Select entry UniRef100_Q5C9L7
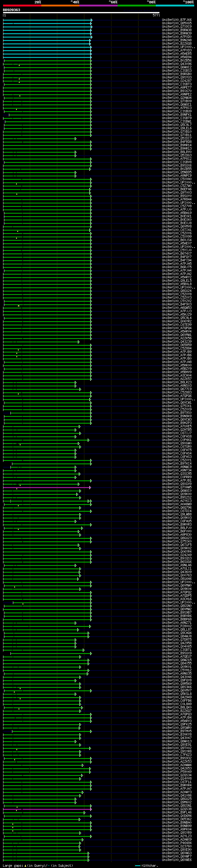This screenshot has height=868, width=197. tap(177, 125)
